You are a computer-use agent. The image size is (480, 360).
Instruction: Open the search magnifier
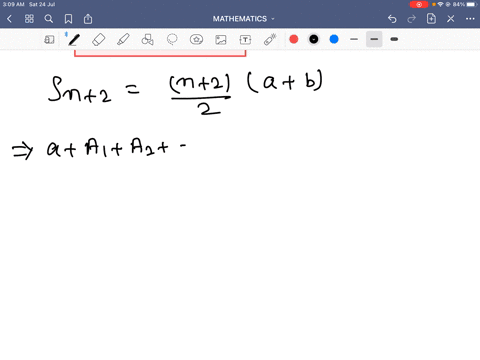point(49,19)
